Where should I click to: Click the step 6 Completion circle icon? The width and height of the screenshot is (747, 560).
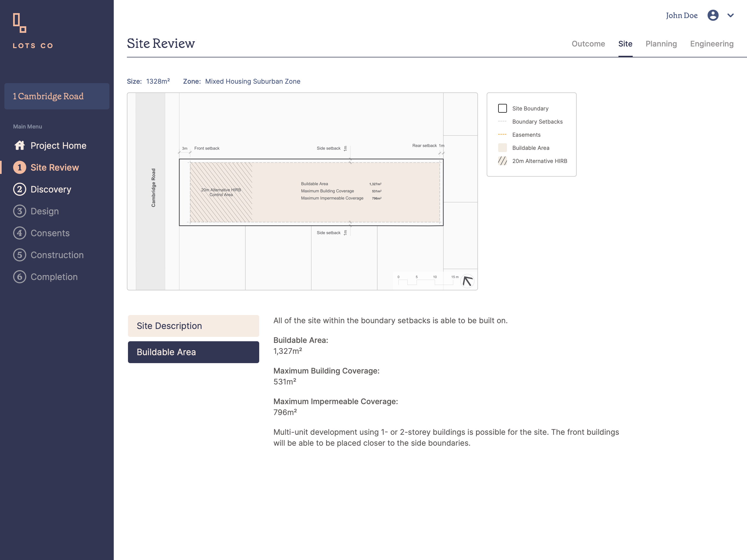(x=20, y=277)
